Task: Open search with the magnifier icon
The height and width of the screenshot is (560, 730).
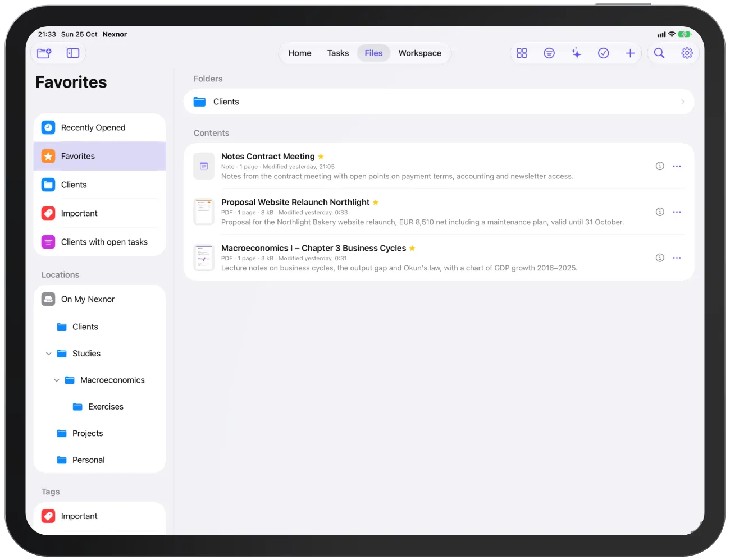Action: (x=659, y=53)
